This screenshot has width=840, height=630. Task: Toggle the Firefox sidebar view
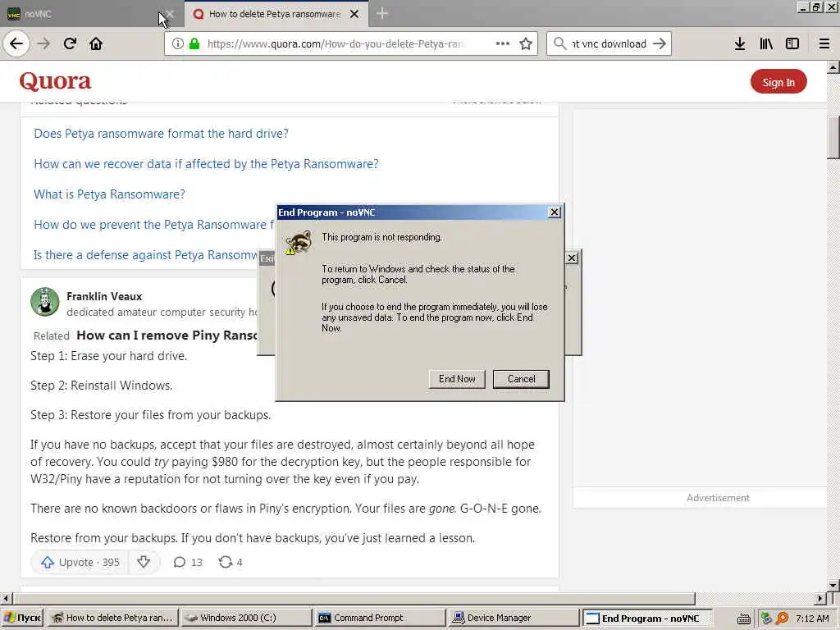[x=792, y=43]
